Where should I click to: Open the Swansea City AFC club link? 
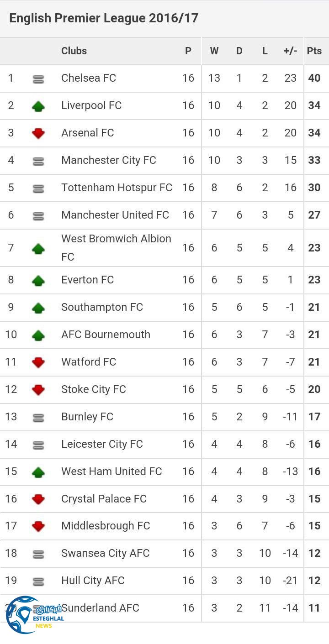pos(106,553)
